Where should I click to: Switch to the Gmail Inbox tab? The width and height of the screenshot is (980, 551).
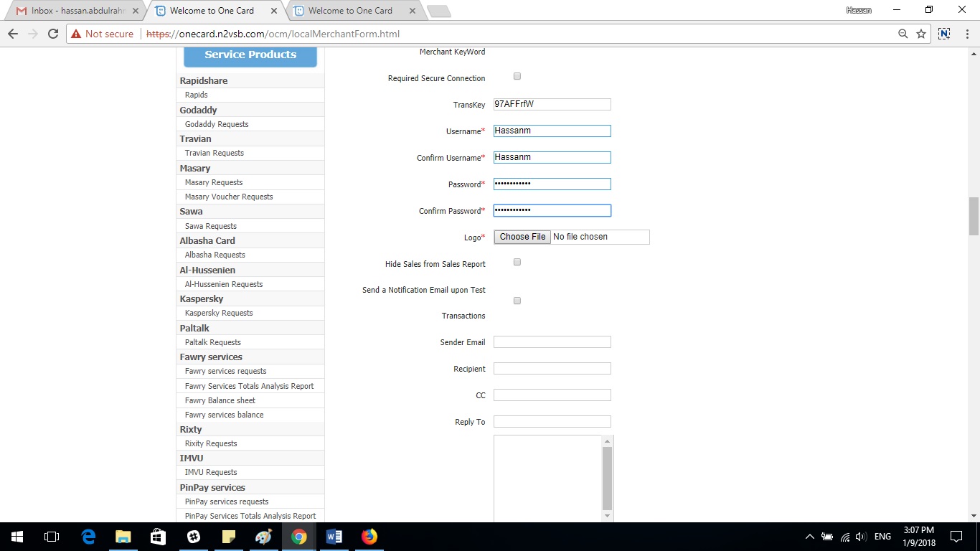[75, 11]
